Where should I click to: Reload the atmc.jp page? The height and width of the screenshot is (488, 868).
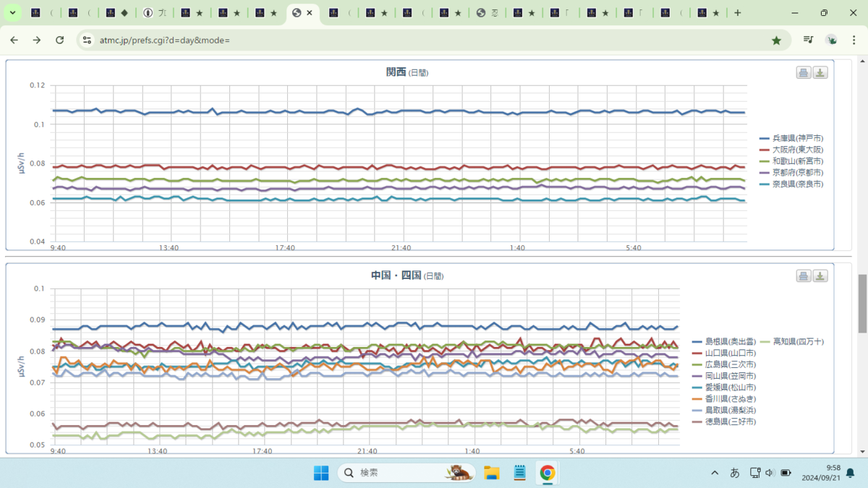pos(60,40)
